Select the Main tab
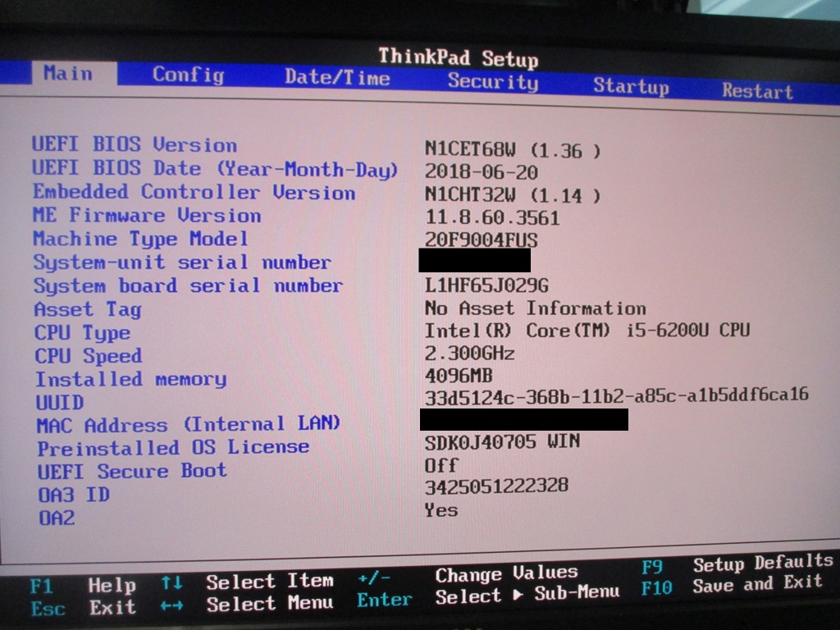The width and height of the screenshot is (840, 630). [x=74, y=73]
